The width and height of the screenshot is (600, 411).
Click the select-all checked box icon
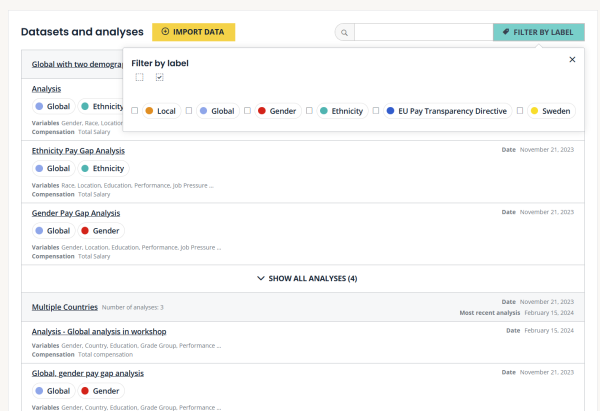[x=159, y=78]
